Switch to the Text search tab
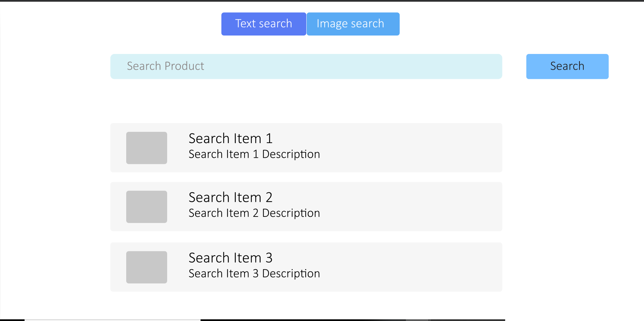The image size is (644, 321). [x=264, y=24]
